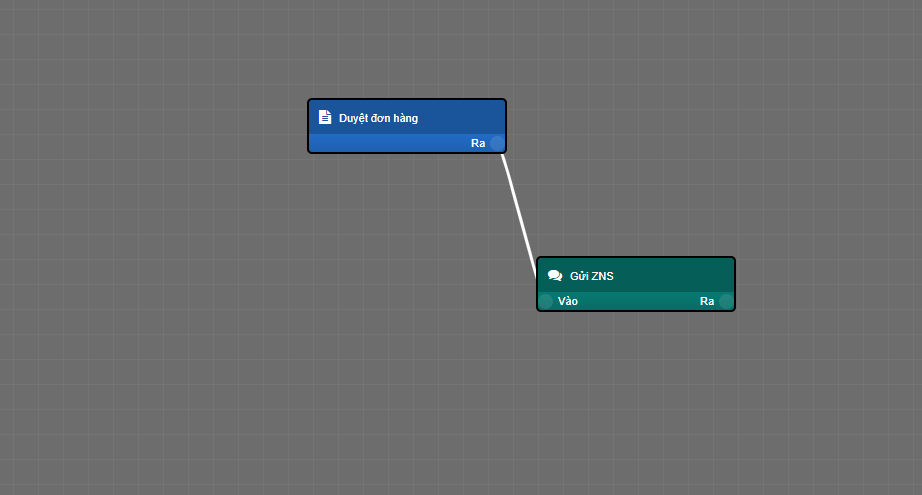Click the chat bubbles icon on Gửi ZNS node
Screen dimensions: 922x495
(555, 276)
